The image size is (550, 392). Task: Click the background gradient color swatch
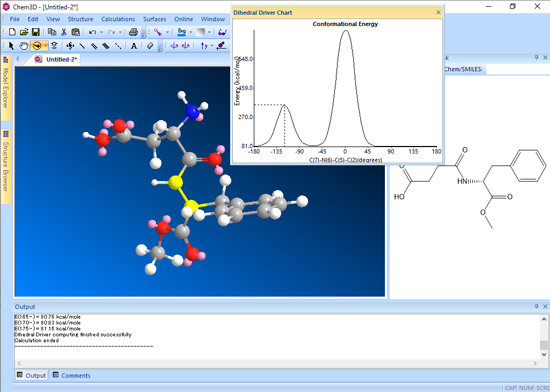click(x=201, y=32)
